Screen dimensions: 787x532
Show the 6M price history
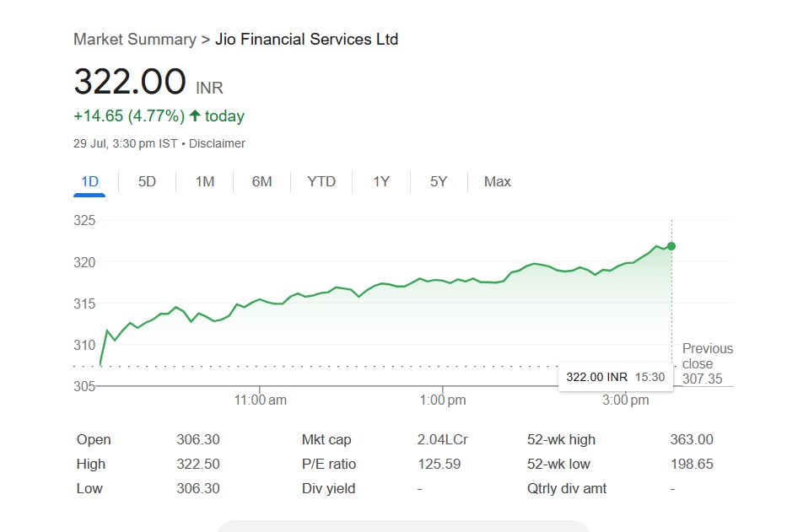(261, 181)
